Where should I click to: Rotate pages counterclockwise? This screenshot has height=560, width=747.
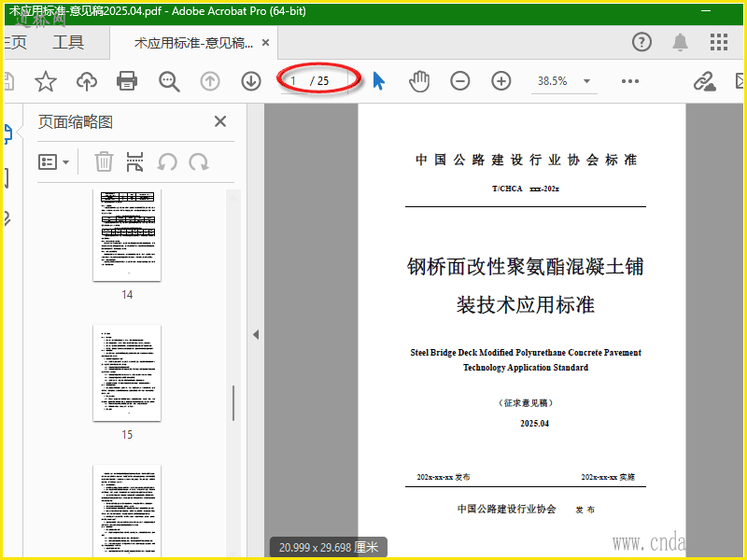[167, 162]
